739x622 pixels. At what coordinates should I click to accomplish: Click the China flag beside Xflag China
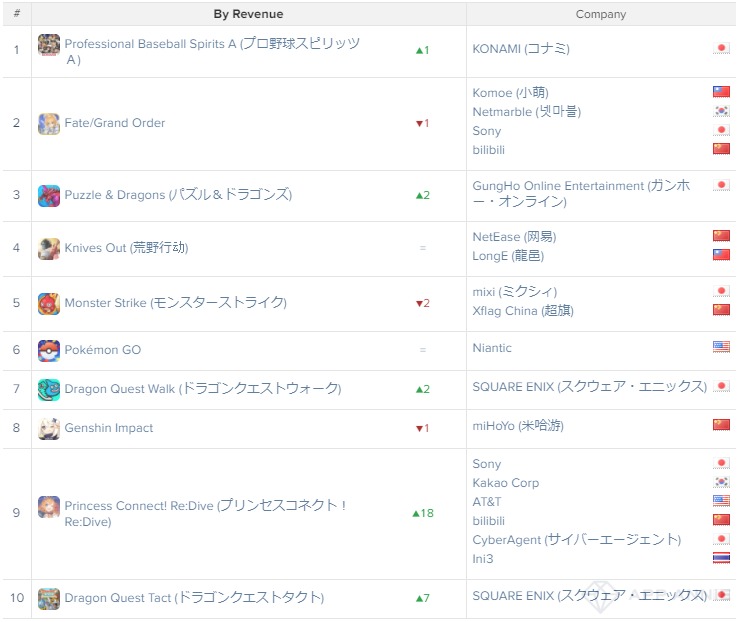click(721, 310)
